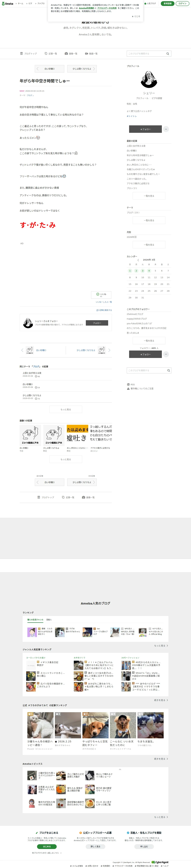Open the 動画一覧 video list tab
Screen dimensions: 191x868
[91, 54]
